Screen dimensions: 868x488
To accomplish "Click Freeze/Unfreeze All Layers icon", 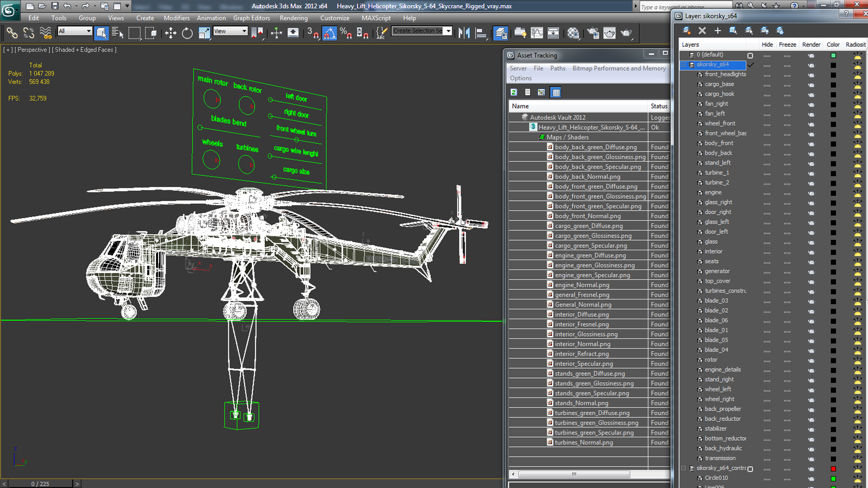I will pyautogui.click(x=780, y=31).
